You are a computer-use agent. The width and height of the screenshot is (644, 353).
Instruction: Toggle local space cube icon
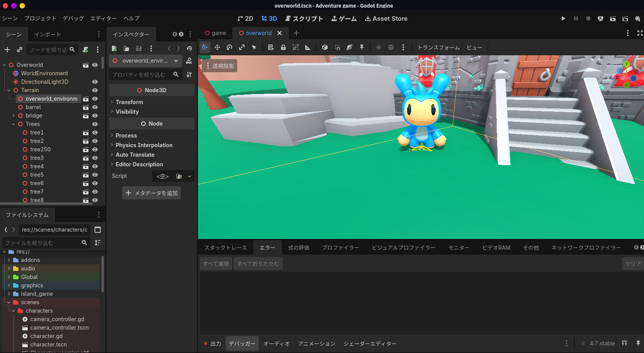325,47
